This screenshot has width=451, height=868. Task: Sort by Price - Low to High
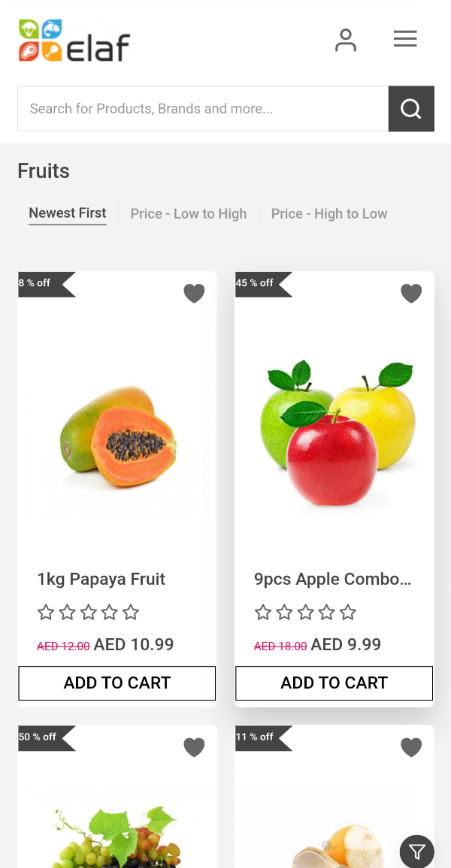(x=189, y=214)
